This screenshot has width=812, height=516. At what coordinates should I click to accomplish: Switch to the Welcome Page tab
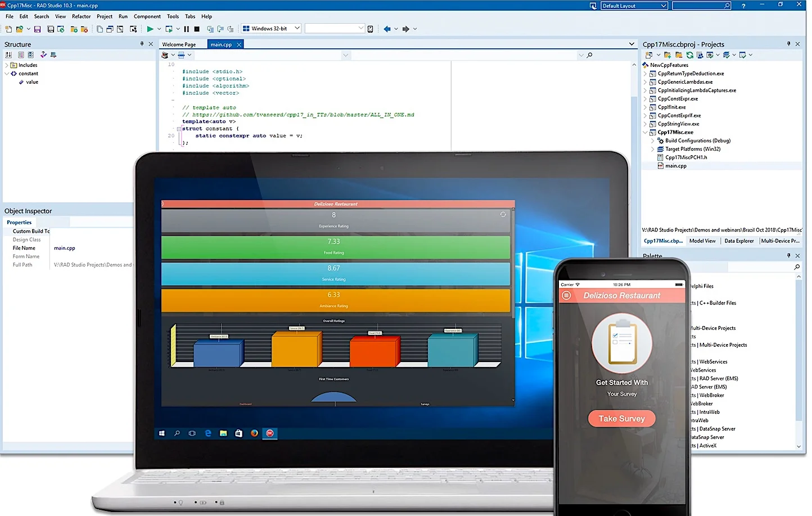coord(179,44)
